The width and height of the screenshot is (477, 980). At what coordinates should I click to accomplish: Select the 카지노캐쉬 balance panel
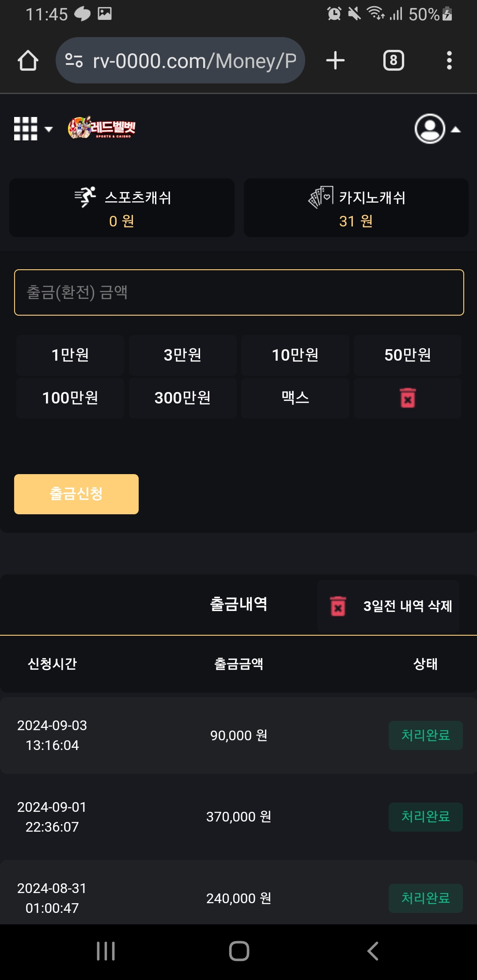(356, 208)
